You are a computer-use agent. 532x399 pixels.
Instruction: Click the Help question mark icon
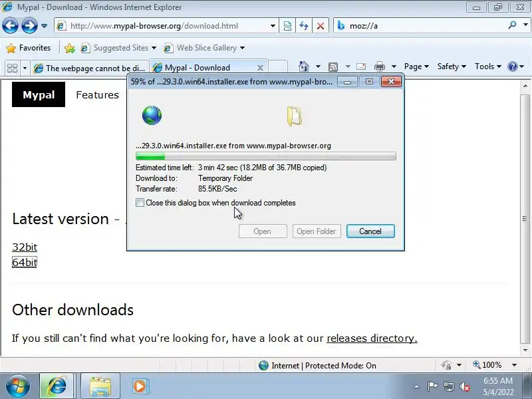tap(512, 66)
